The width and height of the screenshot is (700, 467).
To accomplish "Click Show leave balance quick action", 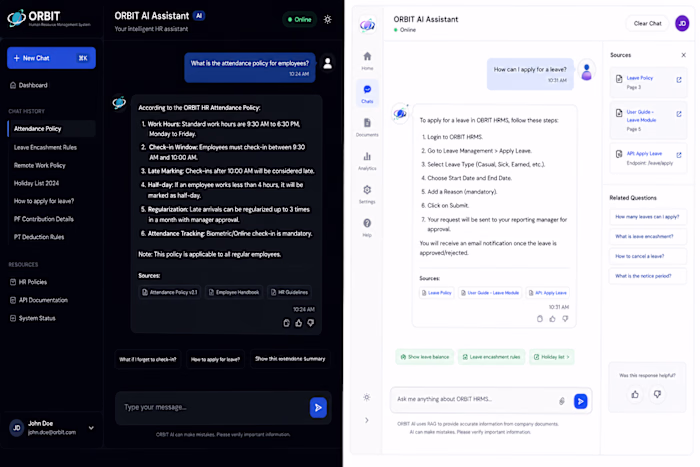I will tap(425, 357).
